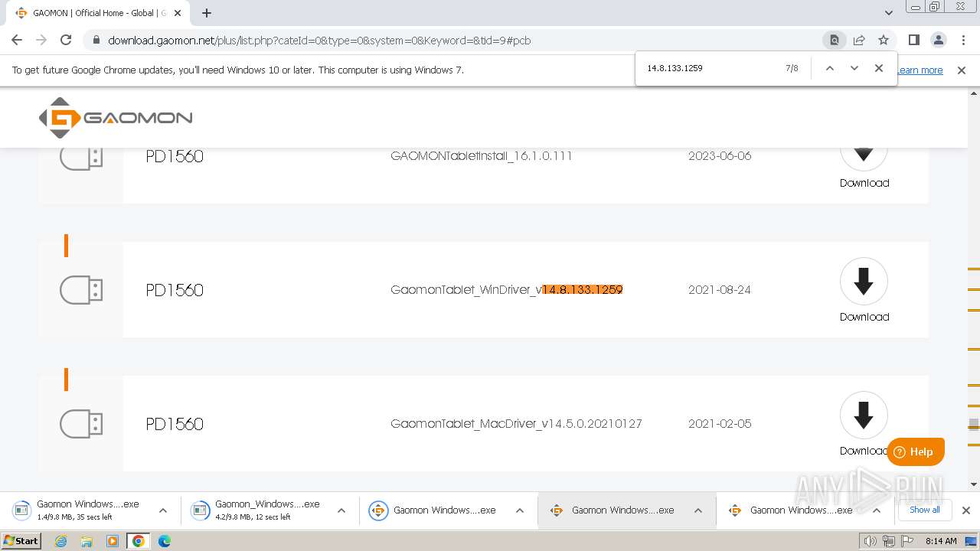
Task: Go forward in browser history
Action: point(41,40)
